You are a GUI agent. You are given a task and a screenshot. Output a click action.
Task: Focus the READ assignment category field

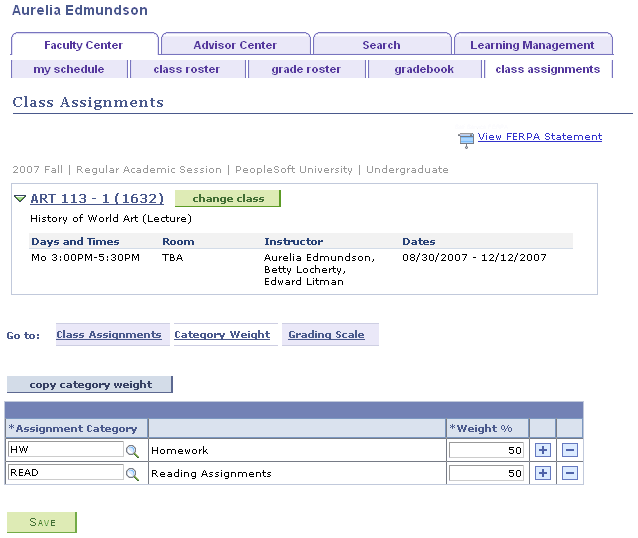click(66, 473)
